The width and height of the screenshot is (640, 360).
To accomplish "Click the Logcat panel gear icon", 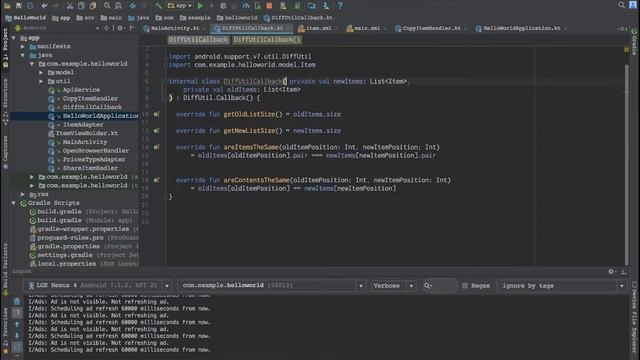I will tap(611, 271).
